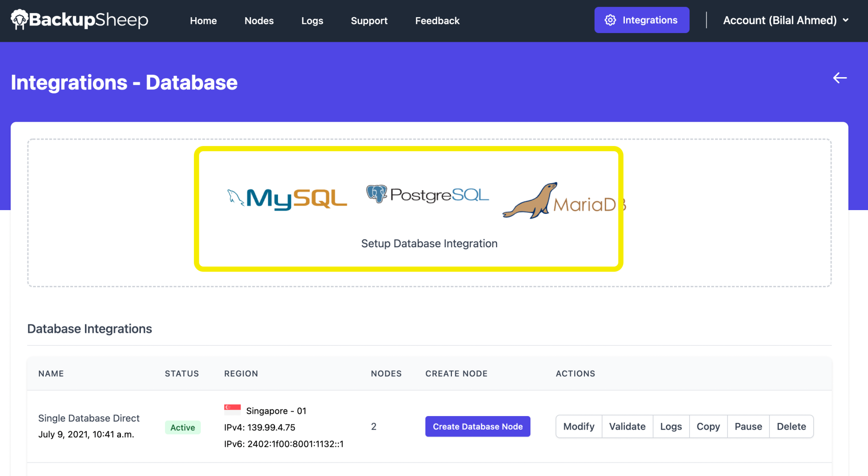This screenshot has width=868, height=476.
Task: Click the MySQL logo
Action: coord(287,199)
